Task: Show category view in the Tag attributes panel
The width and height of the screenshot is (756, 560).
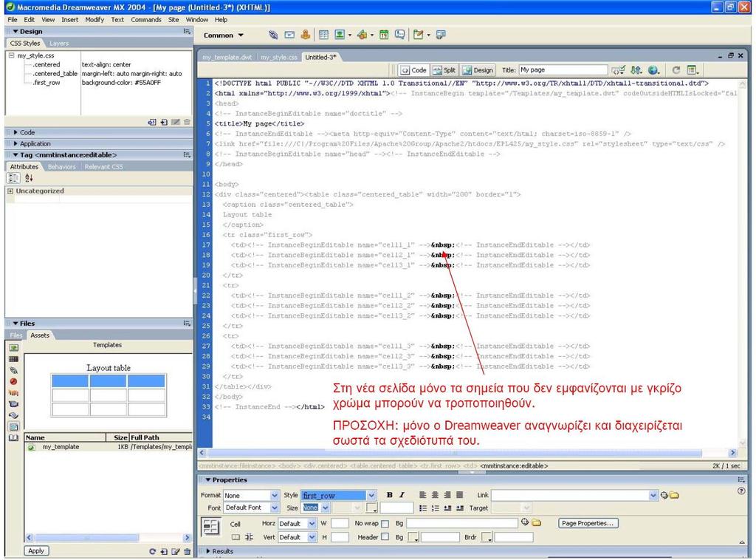Action: (x=13, y=178)
